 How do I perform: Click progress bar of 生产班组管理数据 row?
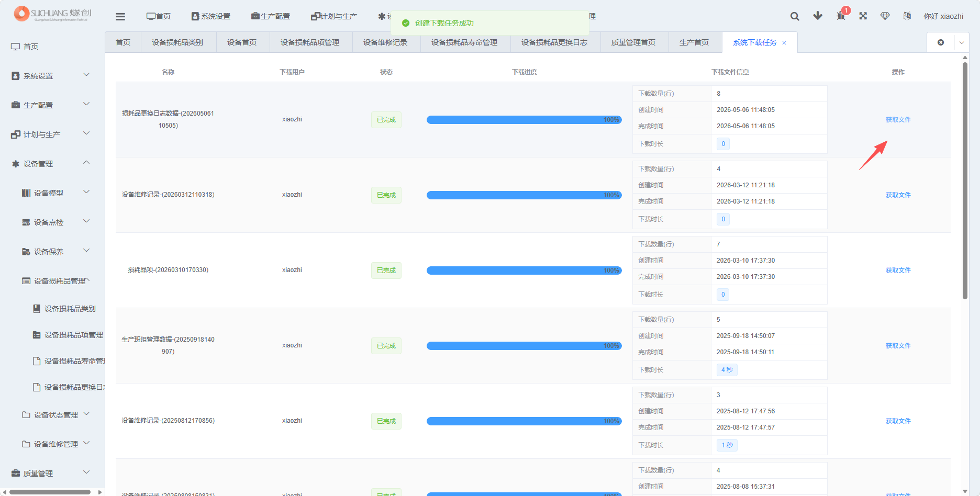coord(524,346)
